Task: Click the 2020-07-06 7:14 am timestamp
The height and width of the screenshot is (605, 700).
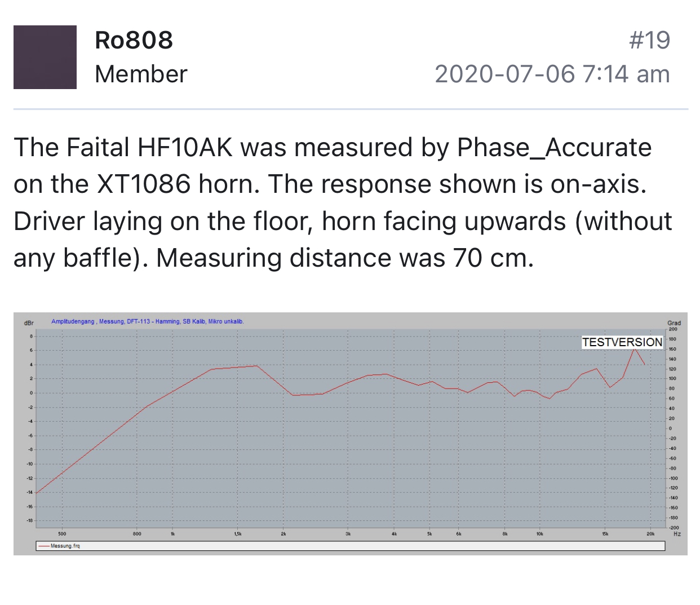Action: [x=552, y=74]
